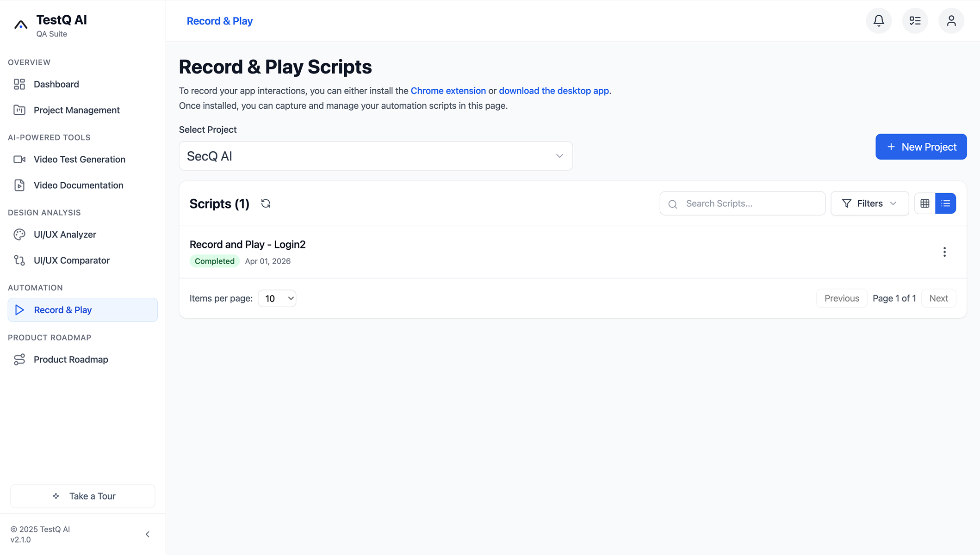980x555 pixels.
Task: Open the user profile icon
Action: coord(951,21)
